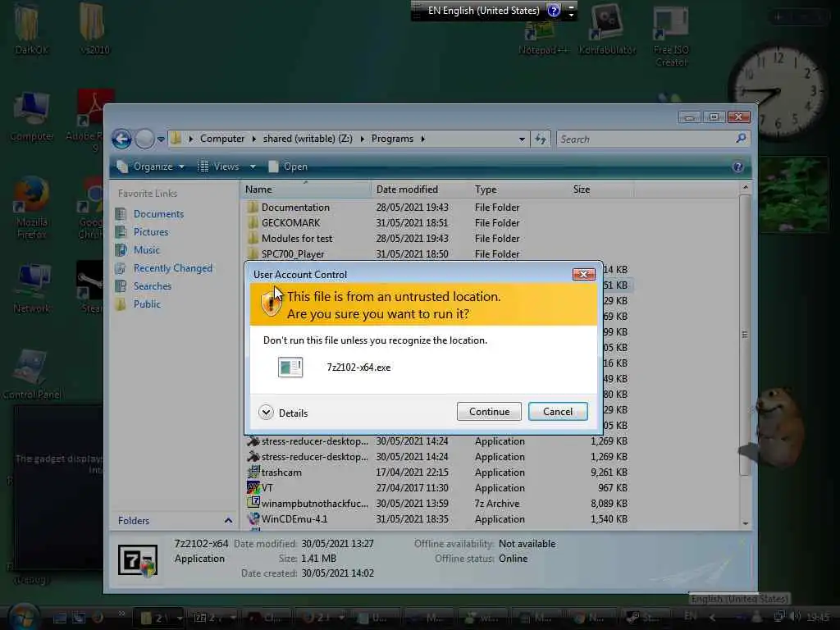
Task: Click the Explorer help question mark icon
Action: [x=737, y=167]
